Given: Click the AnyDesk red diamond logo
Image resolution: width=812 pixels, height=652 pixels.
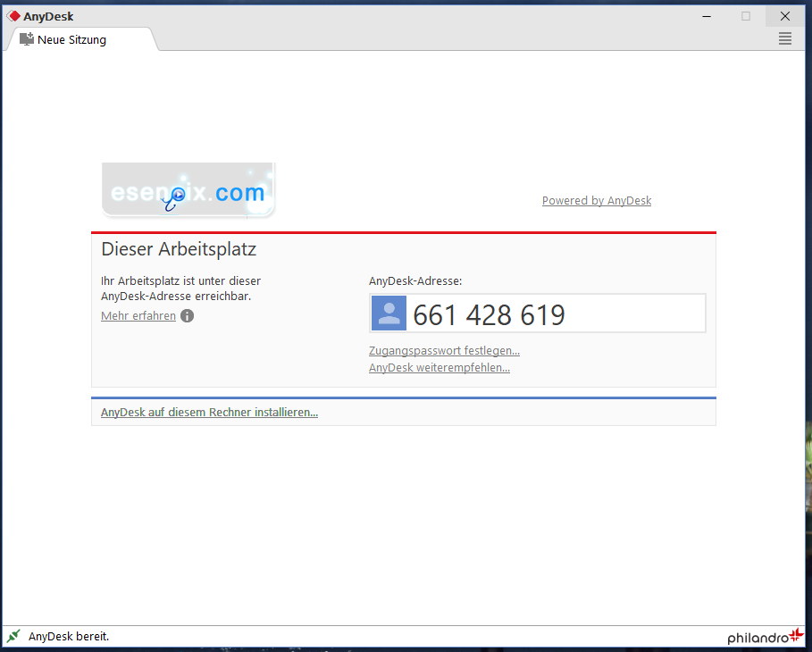Looking at the screenshot, I should point(14,16).
